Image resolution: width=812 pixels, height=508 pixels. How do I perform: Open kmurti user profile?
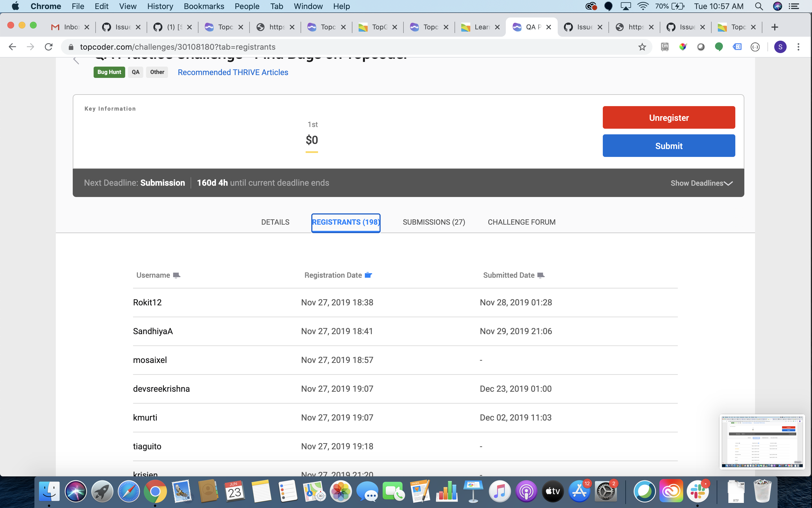pos(145,418)
